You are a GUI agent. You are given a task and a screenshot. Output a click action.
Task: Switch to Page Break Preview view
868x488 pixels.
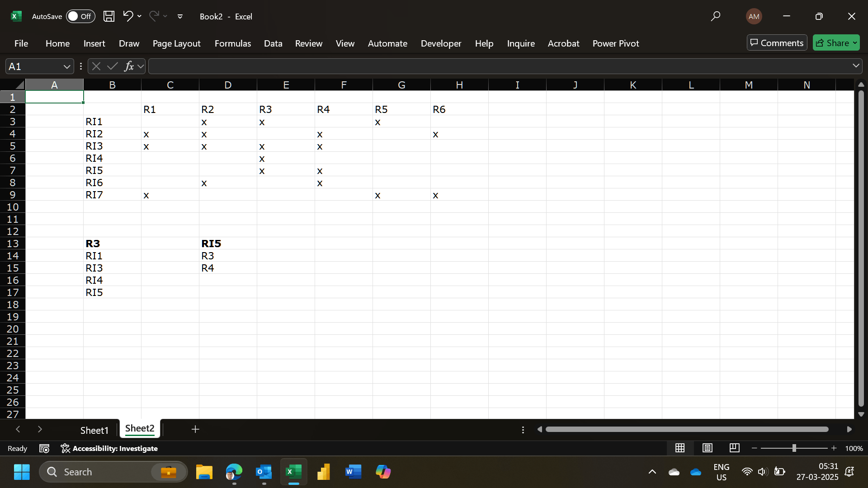click(734, 448)
